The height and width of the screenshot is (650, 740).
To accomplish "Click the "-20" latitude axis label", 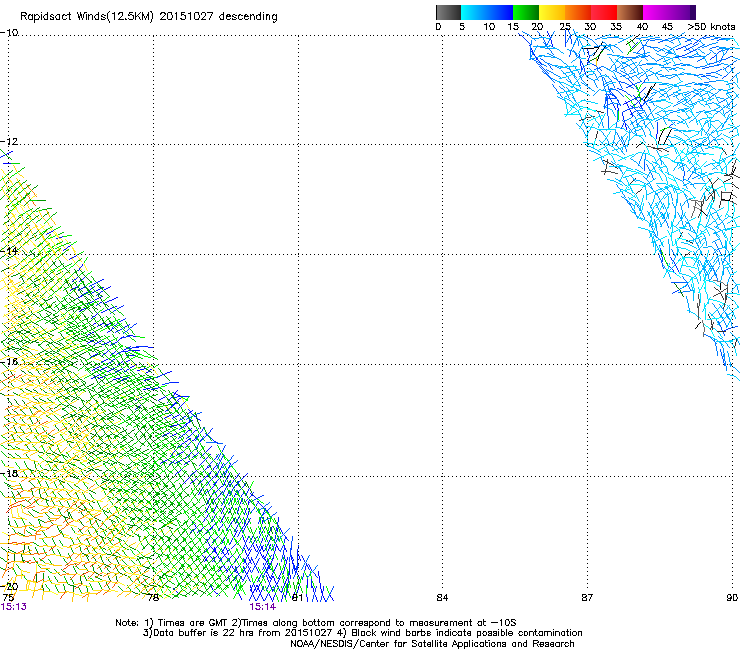I will [x=9, y=587].
